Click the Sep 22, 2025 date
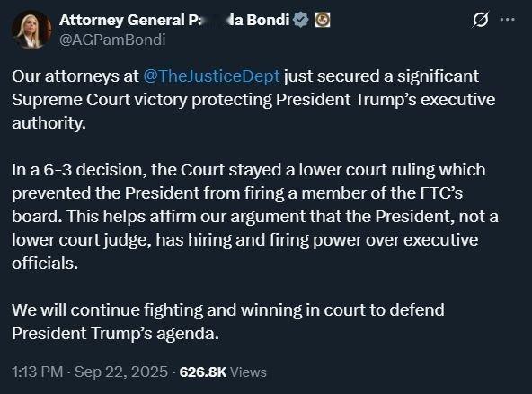The width and height of the screenshot is (532, 394). (x=121, y=372)
